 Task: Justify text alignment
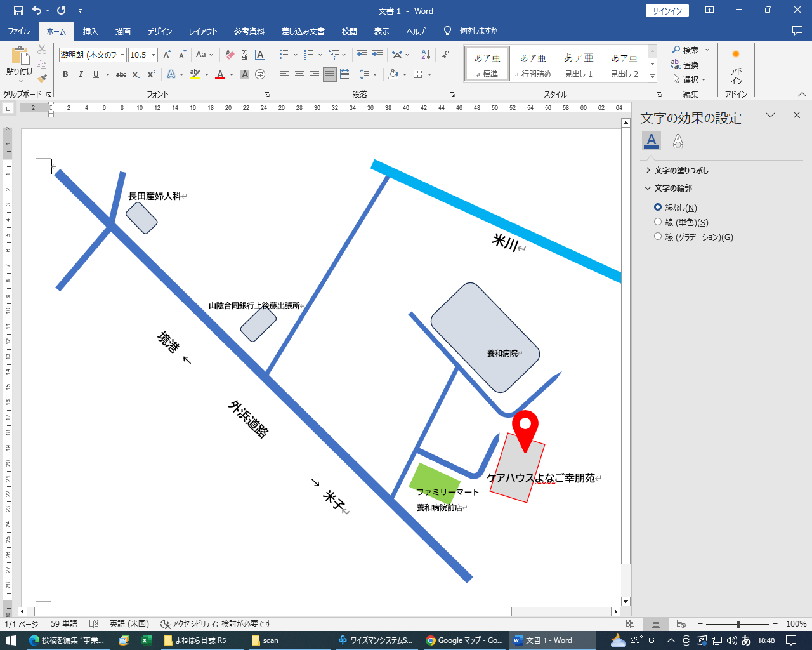[x=330, y=74]
